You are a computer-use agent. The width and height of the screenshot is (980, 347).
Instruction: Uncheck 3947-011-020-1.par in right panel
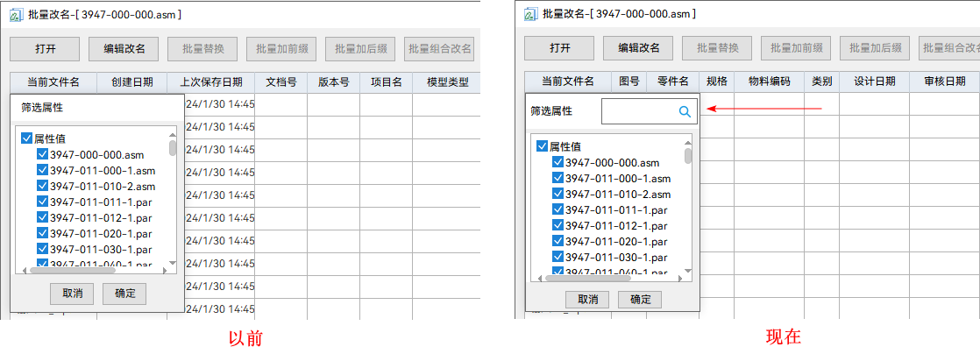click(x=557, y=241)
